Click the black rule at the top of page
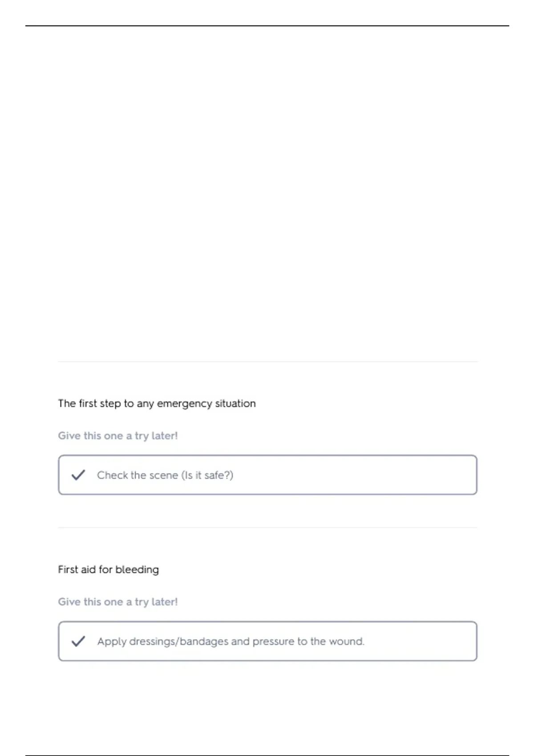The width and height of the screenshot is (534, 756). tap(267, 26)
